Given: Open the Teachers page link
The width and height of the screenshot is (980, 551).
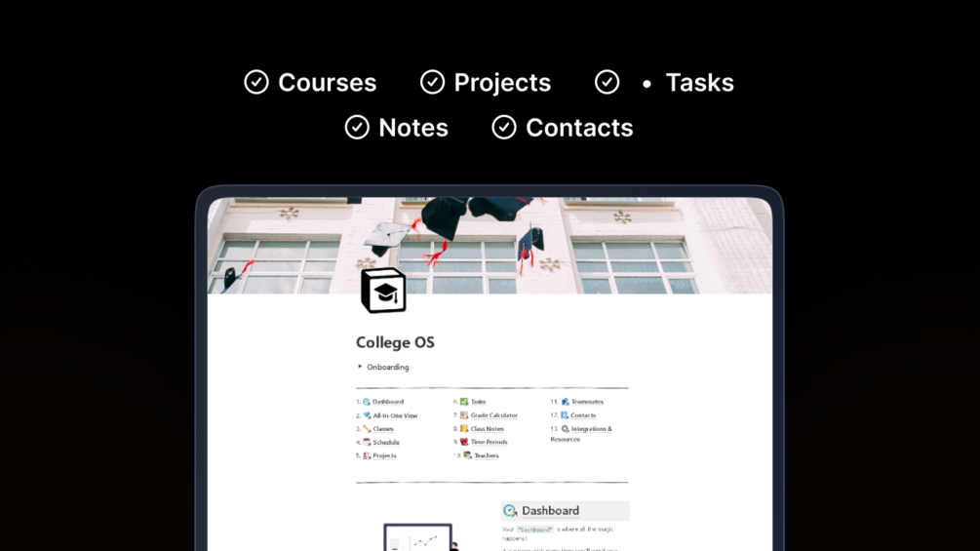Looking at the screenshot, I should click(487, 455).
